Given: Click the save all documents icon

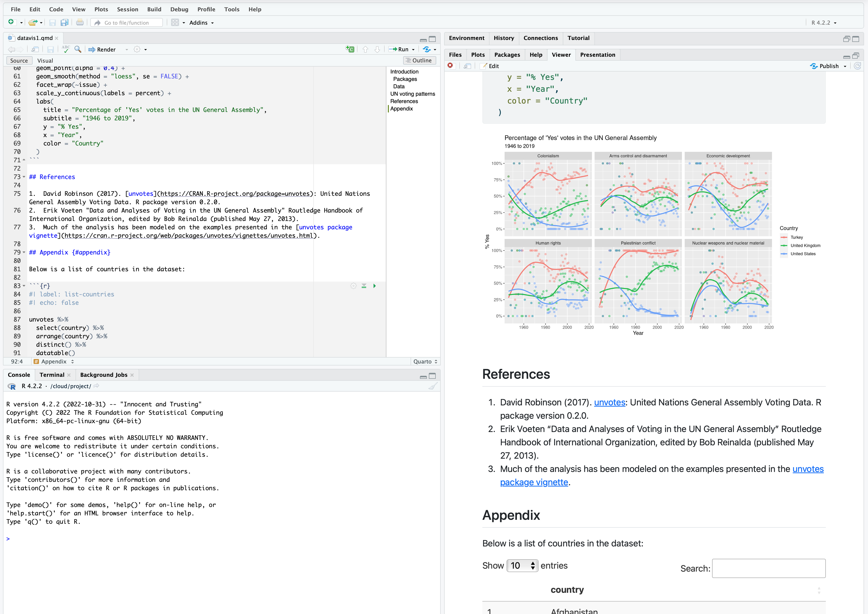Looking at the screenshot, I should pos(64,23).
